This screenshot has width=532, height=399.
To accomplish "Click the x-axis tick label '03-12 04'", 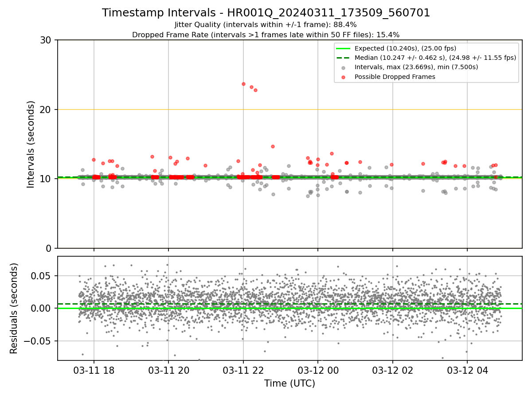I will 467,370.
